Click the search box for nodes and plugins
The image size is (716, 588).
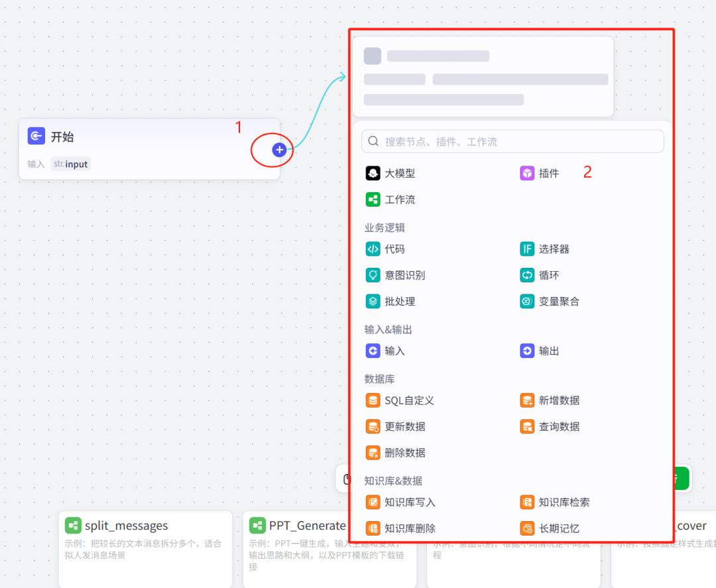coord(512,141)
